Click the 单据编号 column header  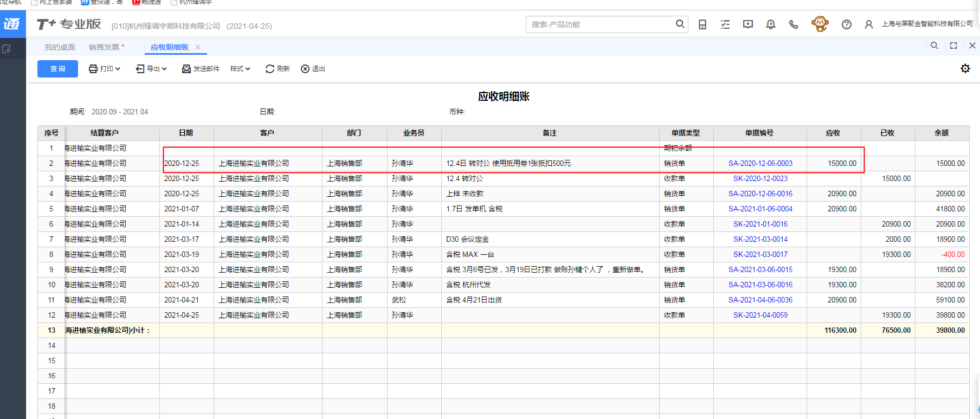(759, 133)
